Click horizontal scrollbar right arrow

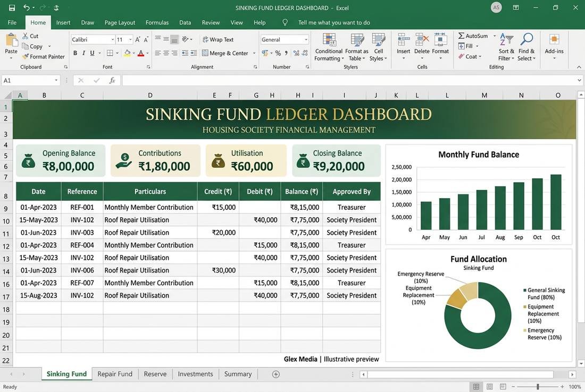pos(572,374)
